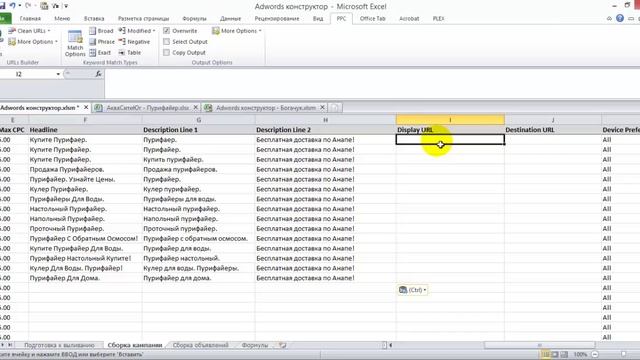Open the Вставка ribbon tab
This screenshot has height=360, width=640.
point(94,18)
